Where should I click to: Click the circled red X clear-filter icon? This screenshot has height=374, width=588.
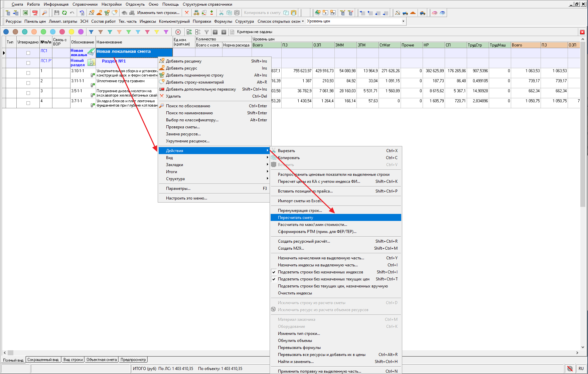click(178, 32)
